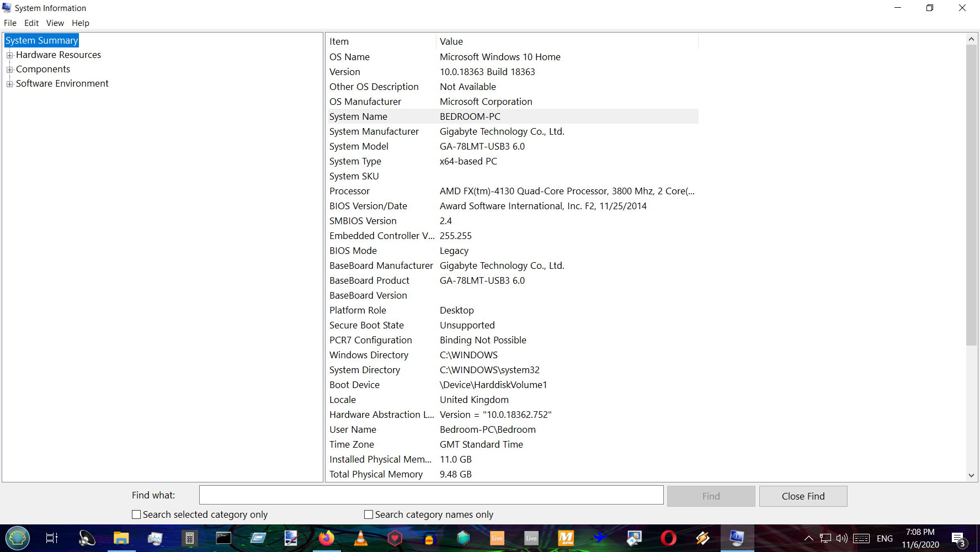Select the OS Name row
The height and width of the screenshot is (552, 980).
(x=512, y=57)
